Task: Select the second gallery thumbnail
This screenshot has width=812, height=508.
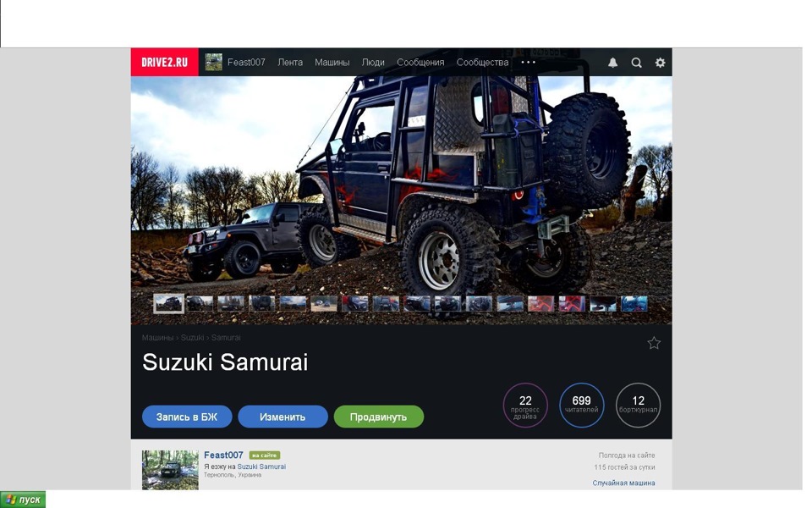Action: [x=200, y=304]
